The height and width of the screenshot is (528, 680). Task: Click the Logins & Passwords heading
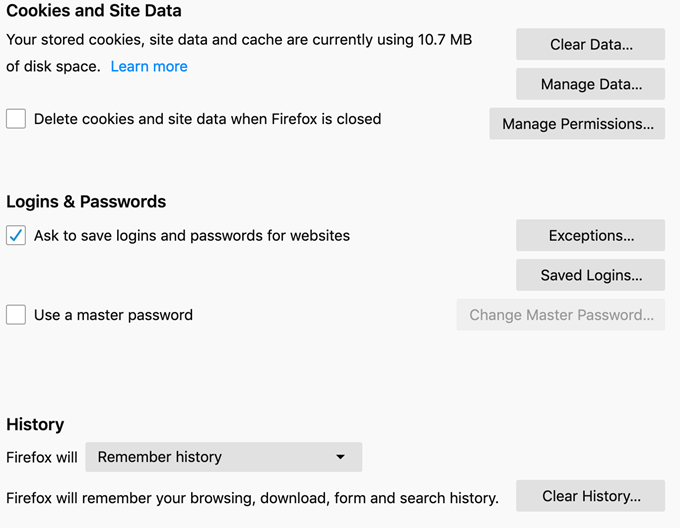click(x=86, y=201)
